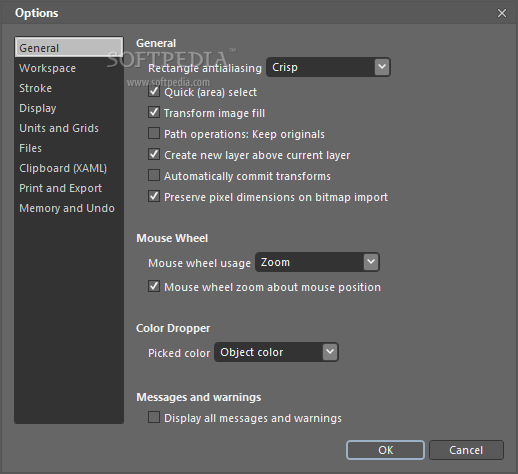Image resolution: width=518 pixels, height=474 pixels.
Task: Open the Mouse wheel usage dropdown
Action: 317,262
